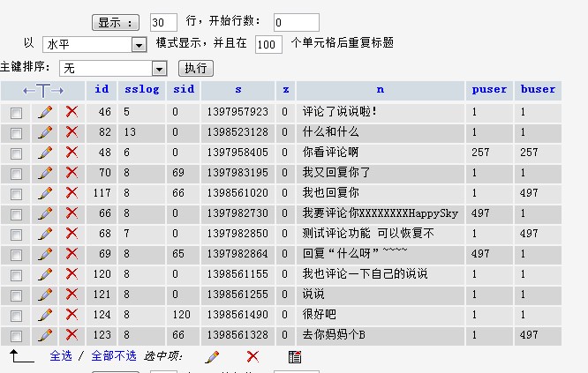Edit row with id 69
This screenshot has height=373, width=588.
tap(45, 254)
